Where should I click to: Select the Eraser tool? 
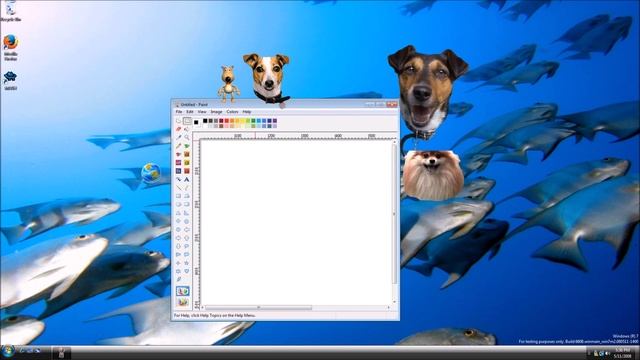pyautogui.click(x=178, y=129)
